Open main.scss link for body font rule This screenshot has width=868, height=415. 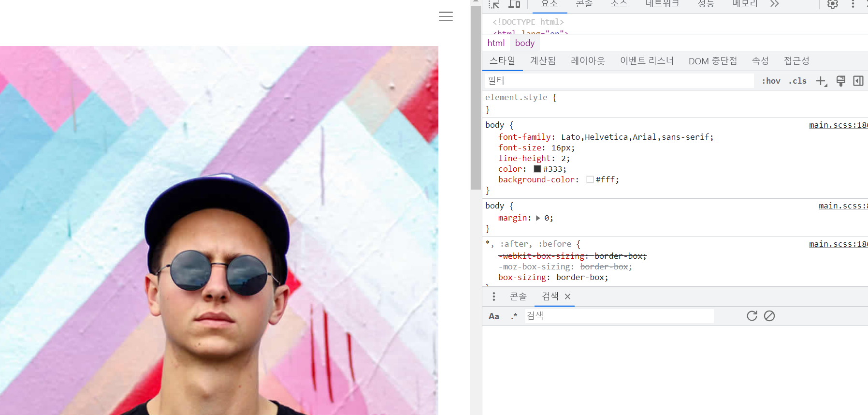[x=839, y=125]
